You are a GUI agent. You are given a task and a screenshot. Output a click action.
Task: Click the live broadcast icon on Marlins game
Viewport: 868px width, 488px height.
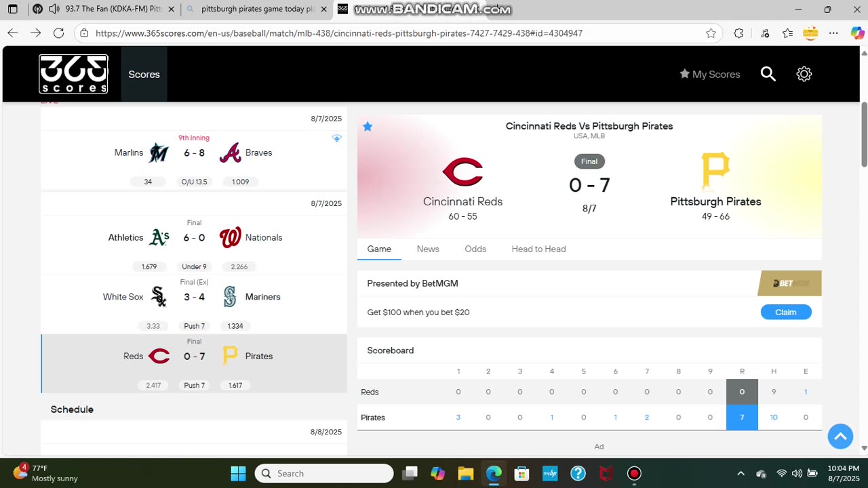click(336, 138)
